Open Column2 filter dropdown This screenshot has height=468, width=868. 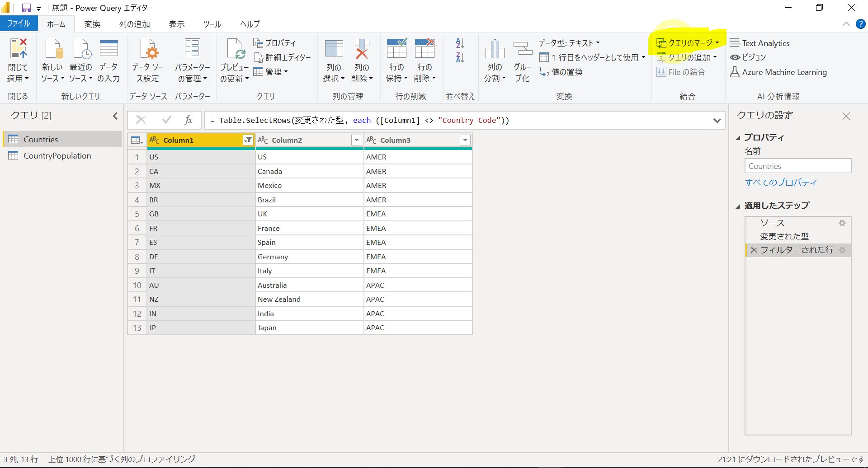point(357,140)
